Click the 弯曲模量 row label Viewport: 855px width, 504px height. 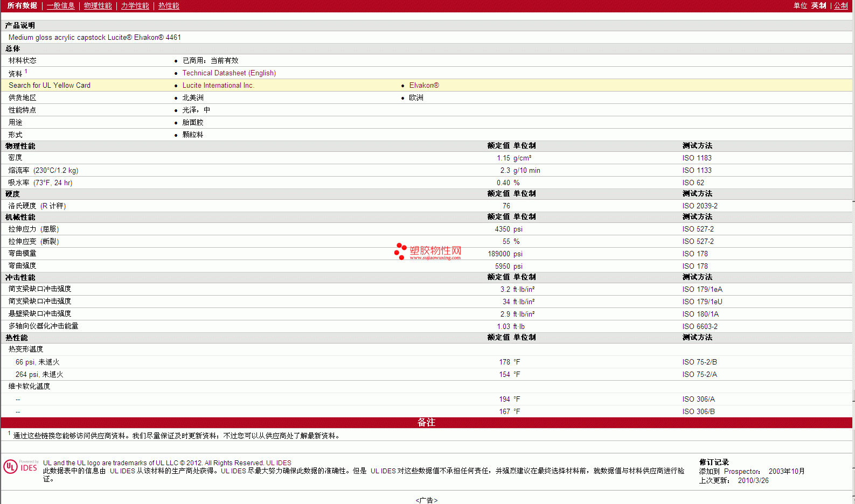[x=22, y=254]
